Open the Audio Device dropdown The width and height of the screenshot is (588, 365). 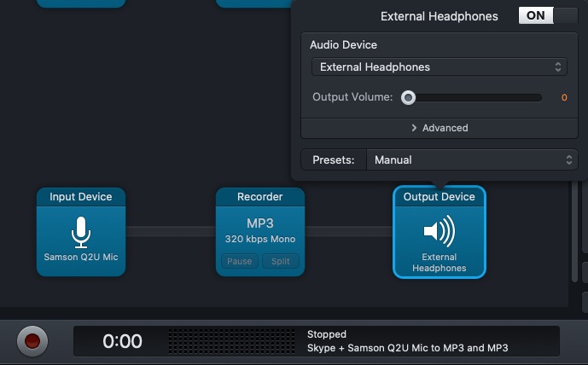(x=440, y=67)
